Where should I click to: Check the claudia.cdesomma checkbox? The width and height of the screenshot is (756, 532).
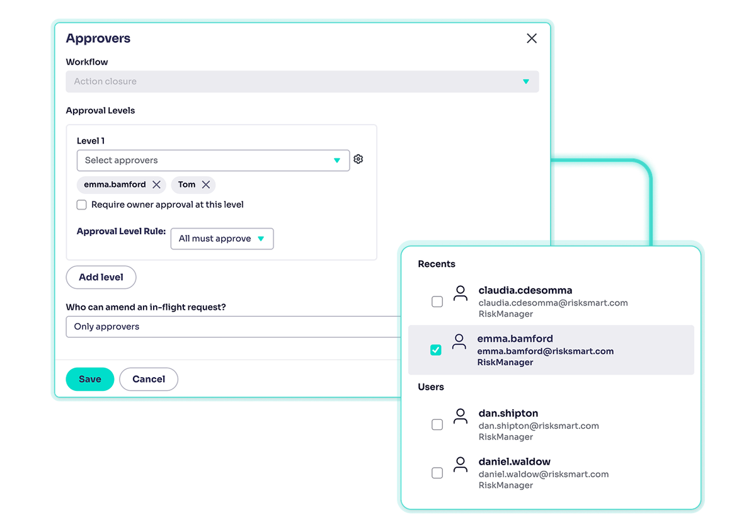[x=437, y=302]
